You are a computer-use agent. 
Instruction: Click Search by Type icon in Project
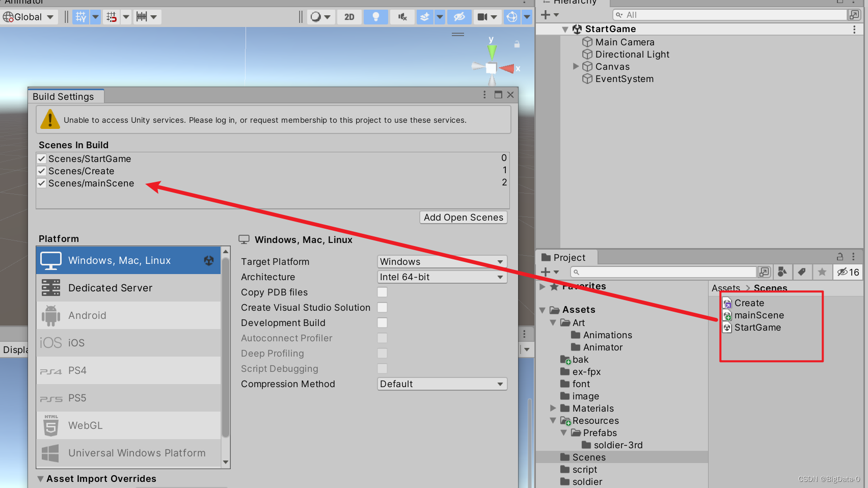click(782, 272)
